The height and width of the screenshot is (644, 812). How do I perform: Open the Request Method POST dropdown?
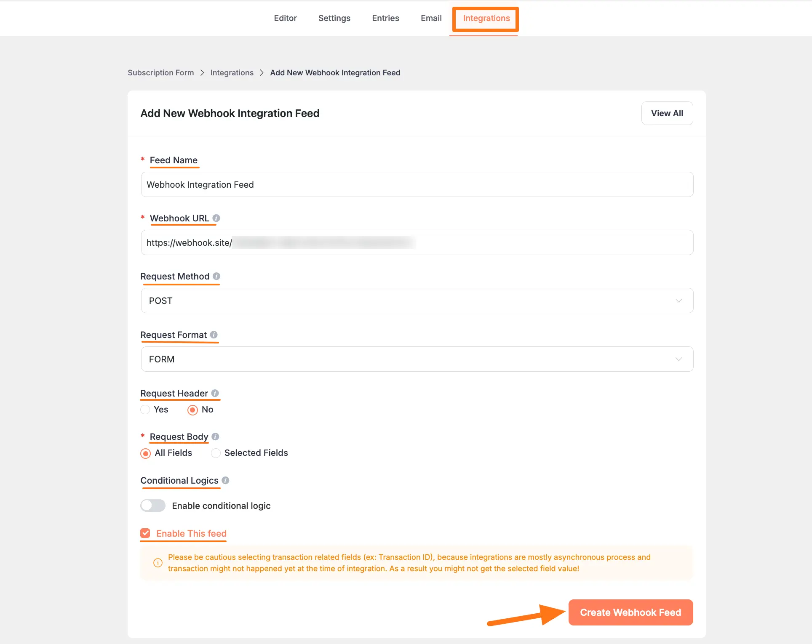pos(417,301)
